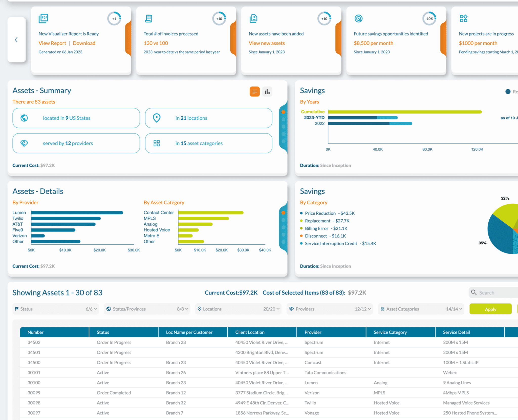
Task: Click the future savings target icon
Action: (x=358, y=18)
